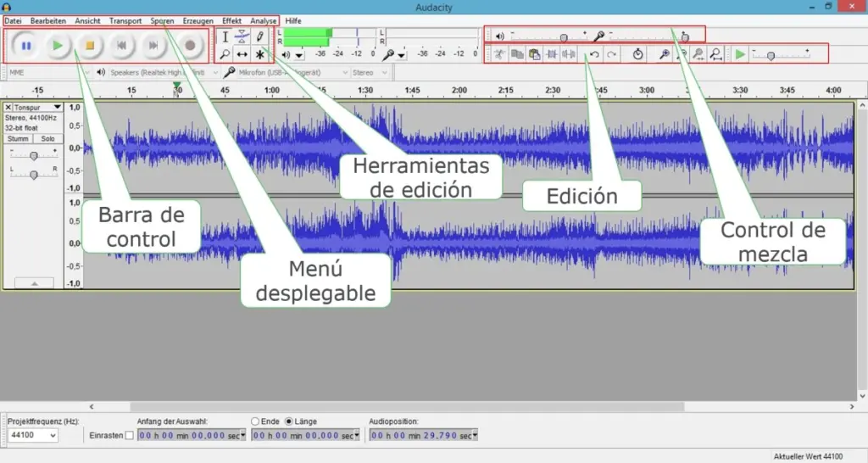The height and width of the screenshot is (463, 868).
Task: Select the I-beam Selection tool
Action: click(225, 37)
